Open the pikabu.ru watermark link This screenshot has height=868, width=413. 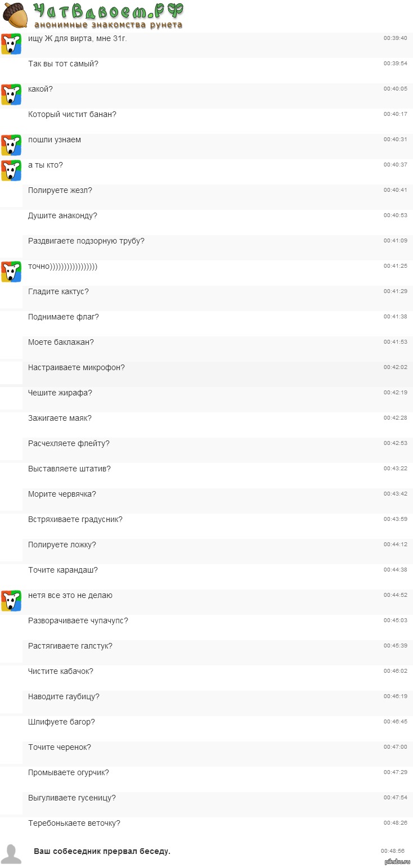[397, 861]
